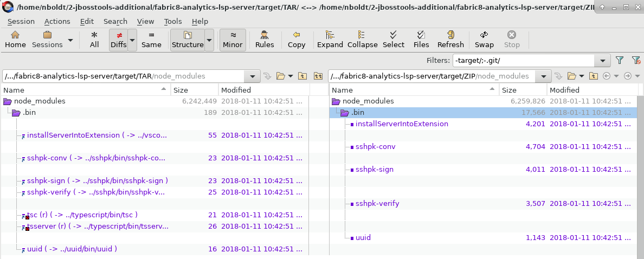
Task: Click the both-sides up-level folder icon
Action: point(318,76)
